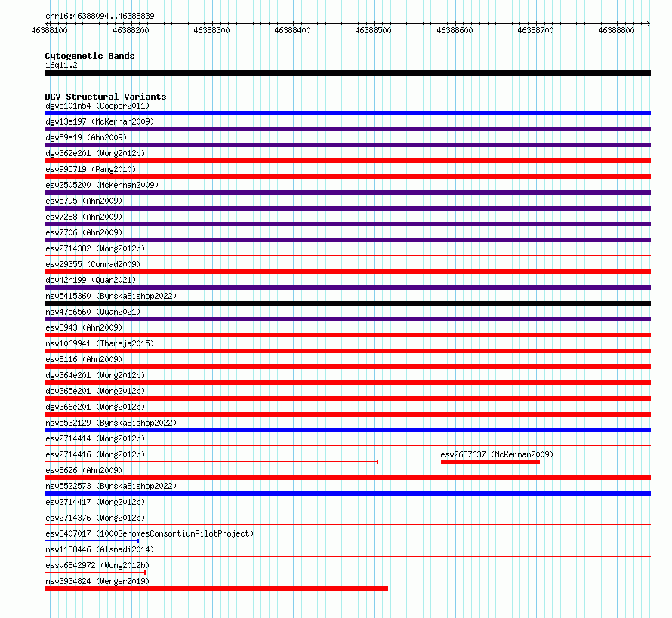Screen dimensions: 672x618
Task: Select esv2714376 (Wong2012b) label
Action: (95, 518)
